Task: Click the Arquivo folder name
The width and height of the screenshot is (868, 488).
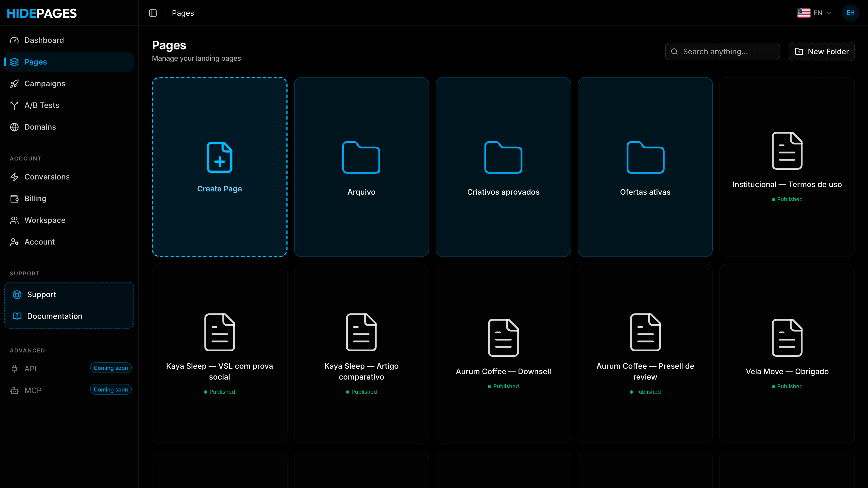Action: pos(361,192)
